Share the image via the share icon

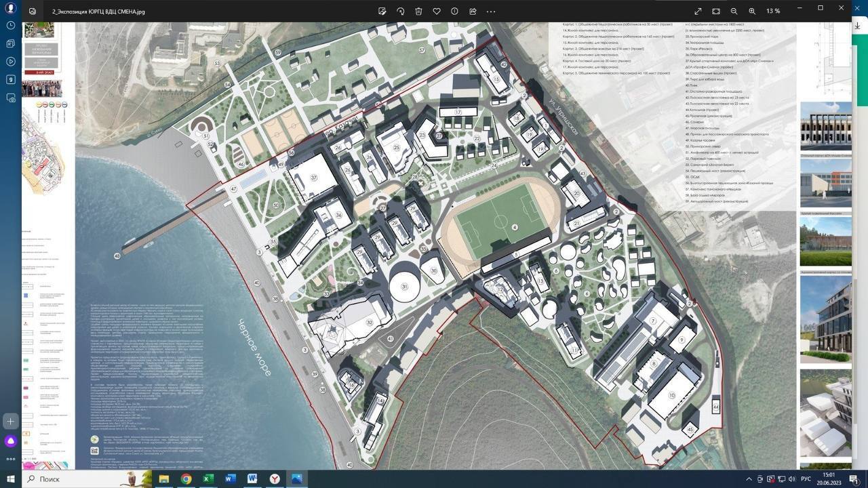point(473,12)
